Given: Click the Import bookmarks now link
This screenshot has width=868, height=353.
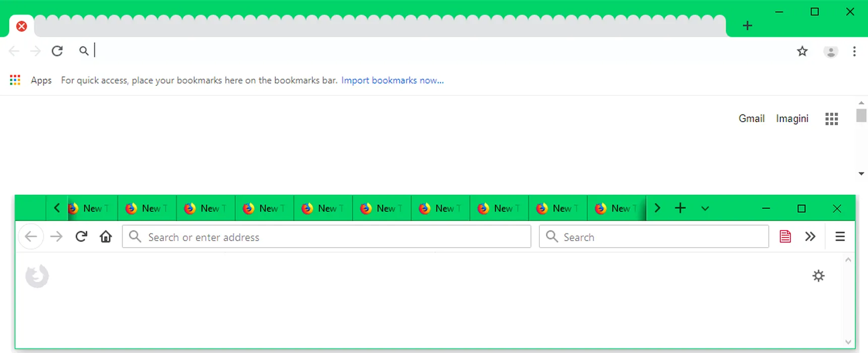Looking at the screenshot, I should click(392, 80).
